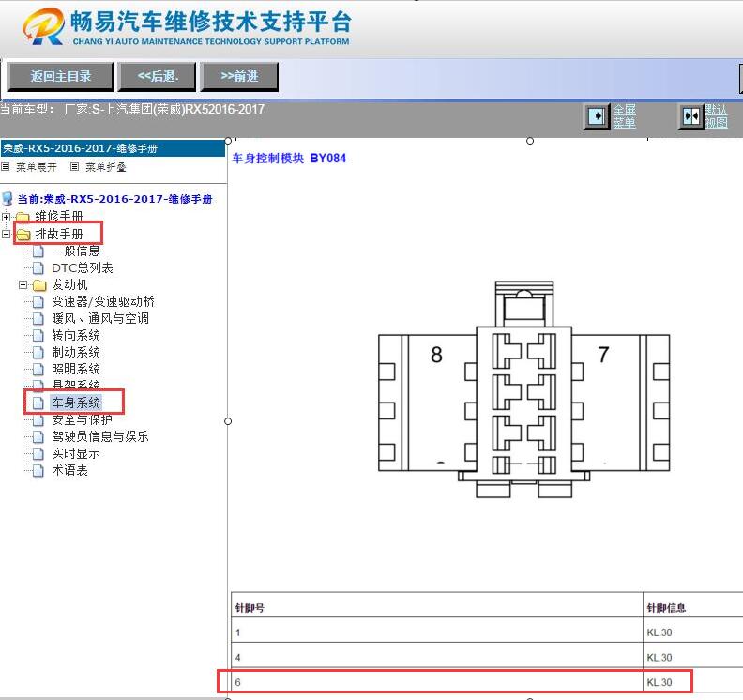Open the 制动系统 page
The width and height of the screenshot is (743, 700).
(76, 352)
